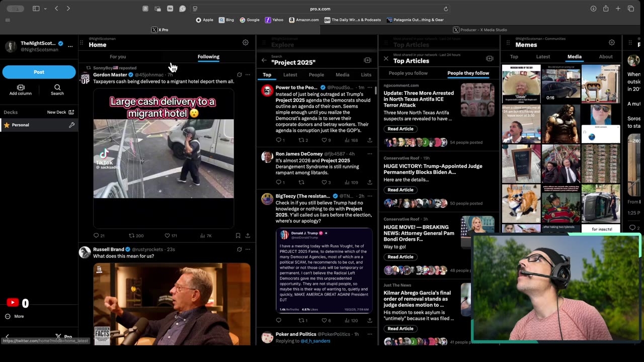Click the blue Post button

[39, 72]
